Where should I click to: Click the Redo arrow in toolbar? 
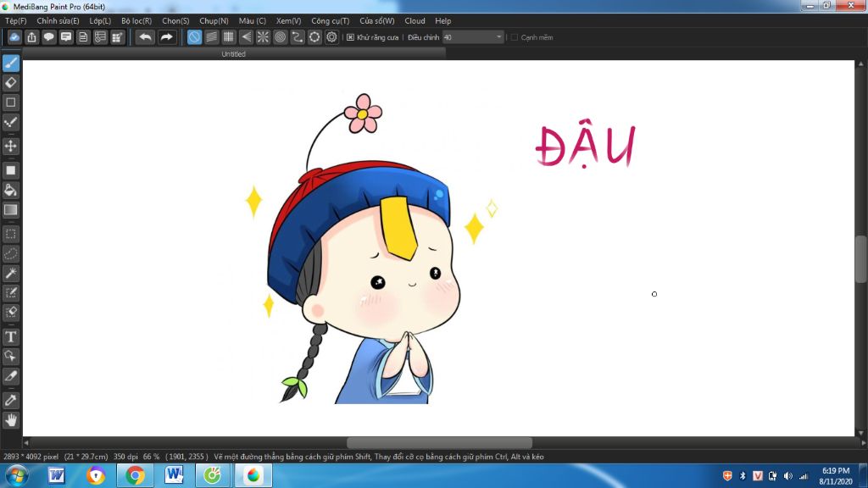(x=167, y=37)
